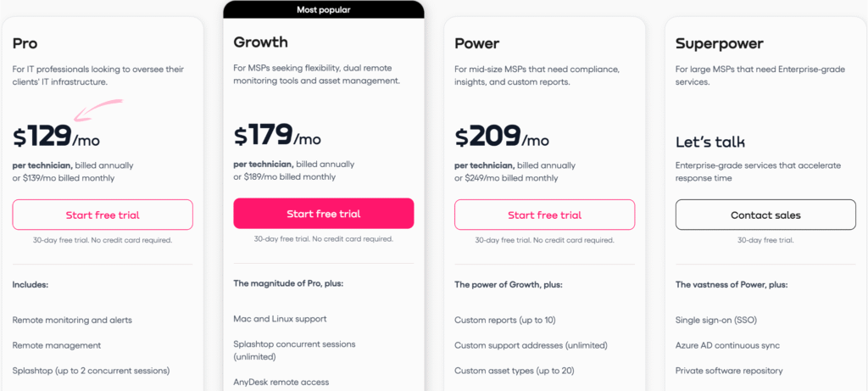Click the Let's talk heading
868x391 pixels.
pos(710,142)
